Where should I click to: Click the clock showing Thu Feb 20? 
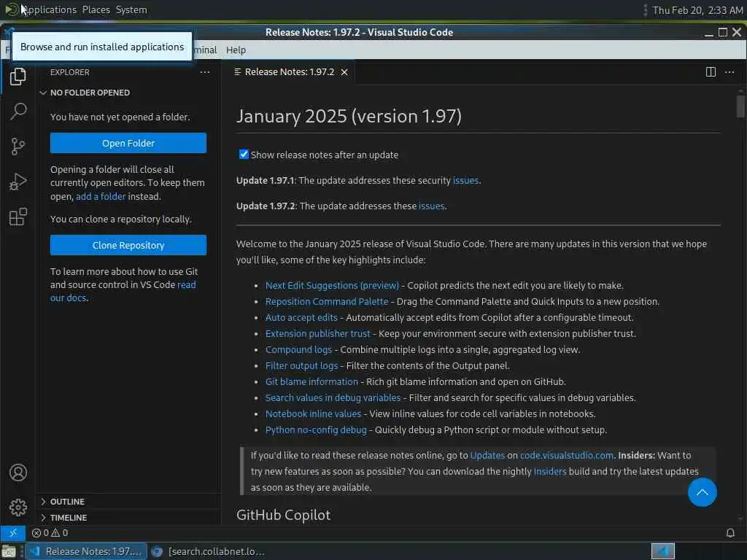coord(697,10)
